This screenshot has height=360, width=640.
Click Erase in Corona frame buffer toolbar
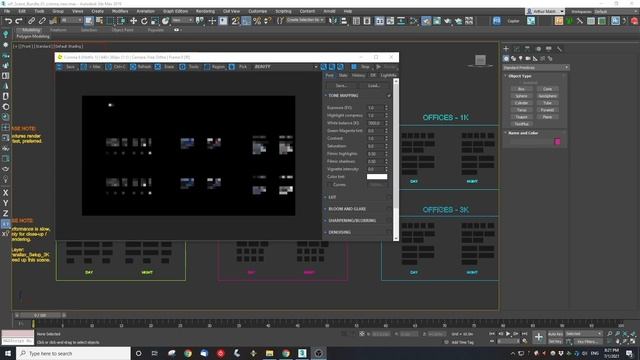pyautogui.click(x=165, y=67)
